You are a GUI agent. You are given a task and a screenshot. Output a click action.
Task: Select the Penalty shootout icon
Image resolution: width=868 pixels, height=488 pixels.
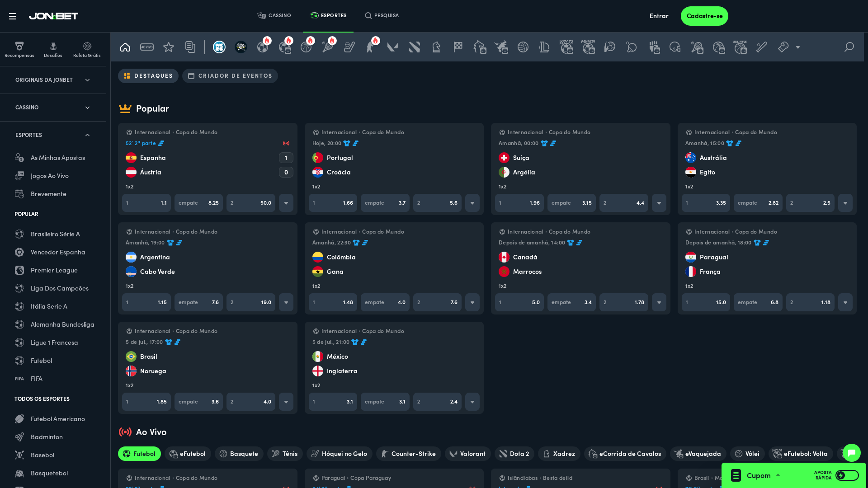coord(588,47)
